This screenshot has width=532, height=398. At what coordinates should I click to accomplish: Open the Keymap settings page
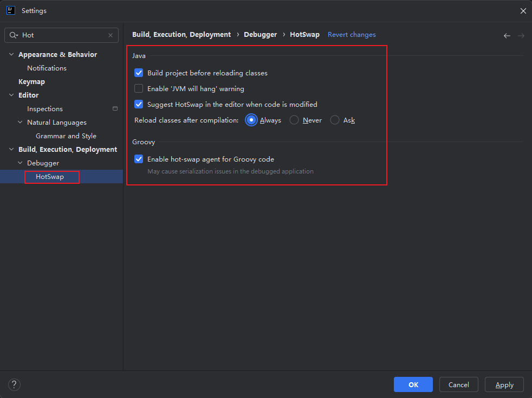point(31,82)
